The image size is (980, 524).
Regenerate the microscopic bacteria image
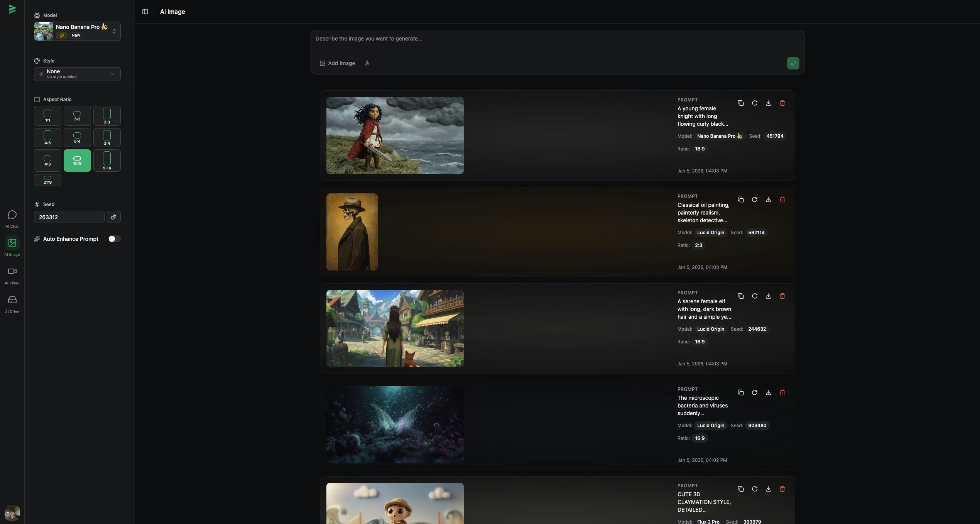755,392
